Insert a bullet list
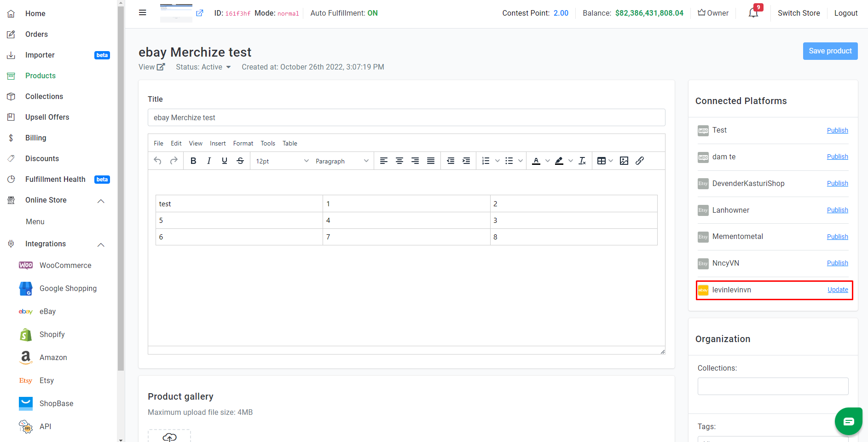Screen dimensions: 868x442 pyautogui.click(x=509, y=161)
